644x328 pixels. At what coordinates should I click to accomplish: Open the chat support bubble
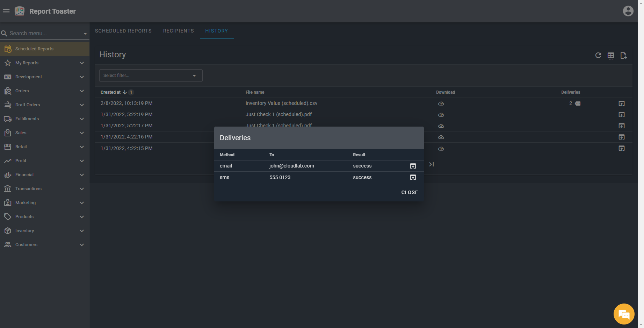click(x=624, y=314)
